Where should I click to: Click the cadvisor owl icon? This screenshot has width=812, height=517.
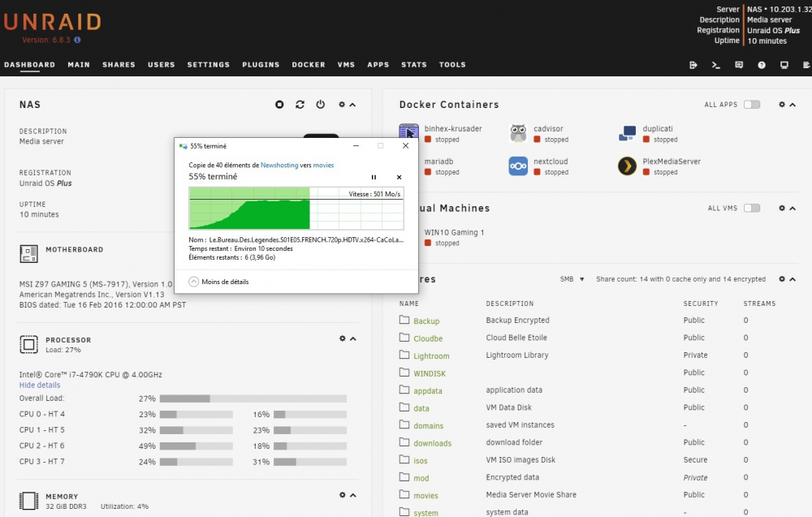click(518, 134)
